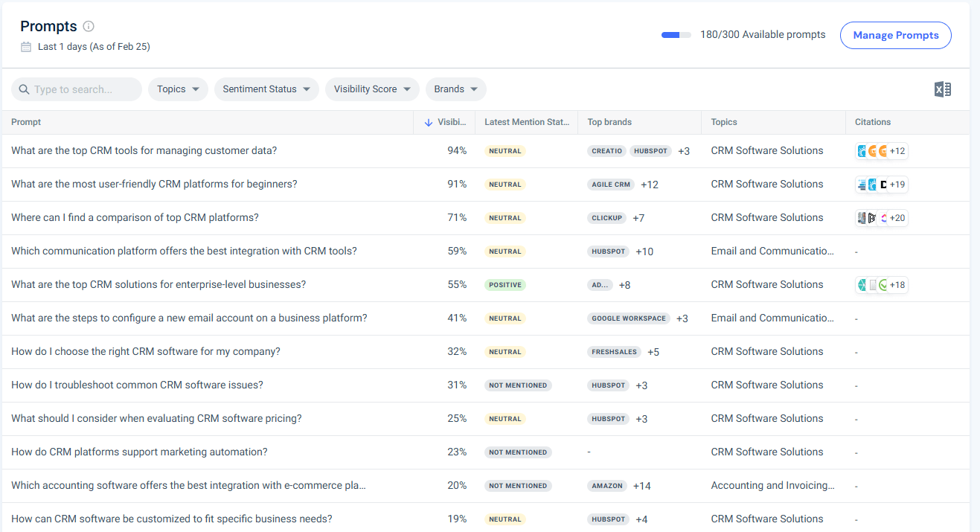
Task: Click the POSITIVE sentiment badge
Action: (505, 285)
